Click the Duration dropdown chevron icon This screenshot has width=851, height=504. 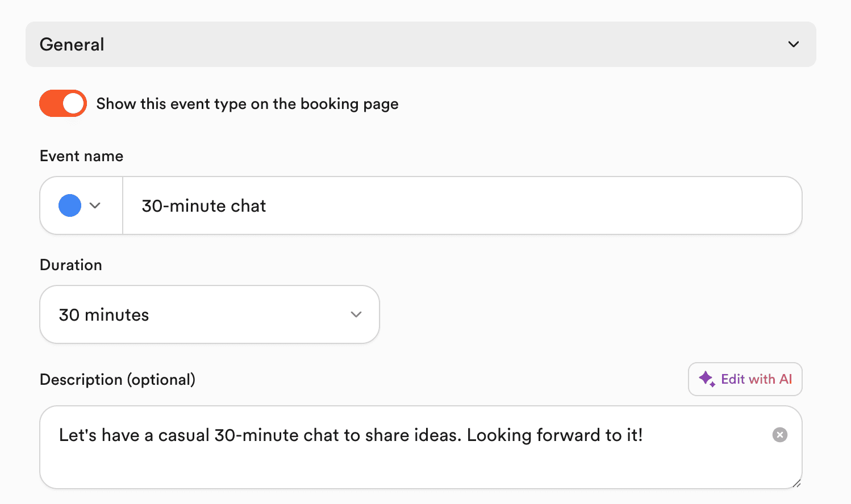pos(356,314)
